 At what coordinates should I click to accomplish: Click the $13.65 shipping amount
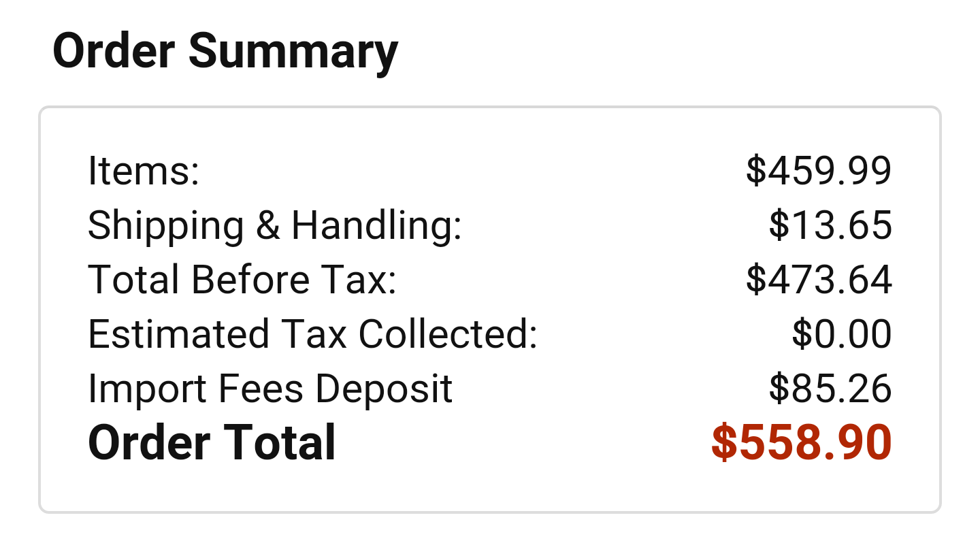[x=830, y=225]
